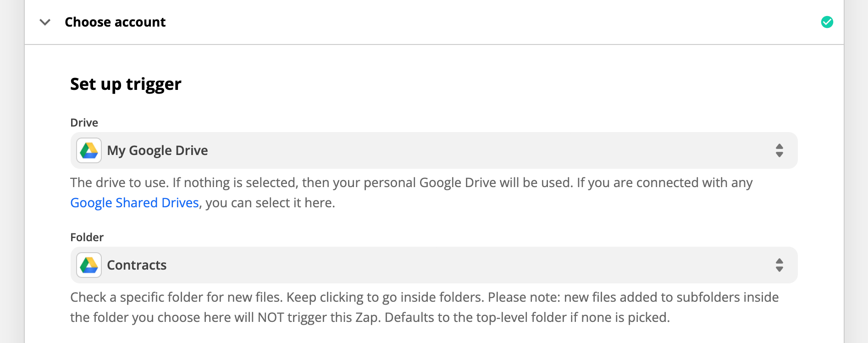Click the Google Drive logo beside Contracts
Viewport: 868px width, 343px height.
(x=89, y=265)
